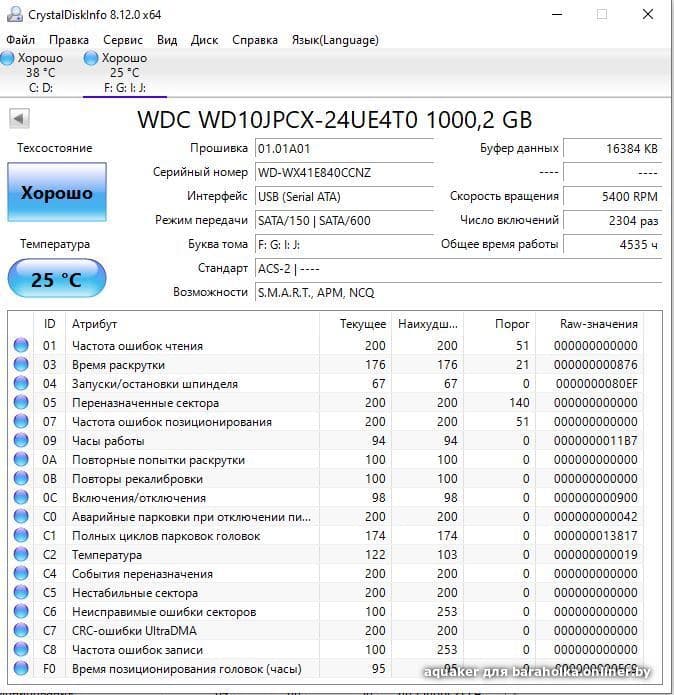Click the Стандарт field ACS-2
Viewport: 674px width, 695px height.
point(458,269)
